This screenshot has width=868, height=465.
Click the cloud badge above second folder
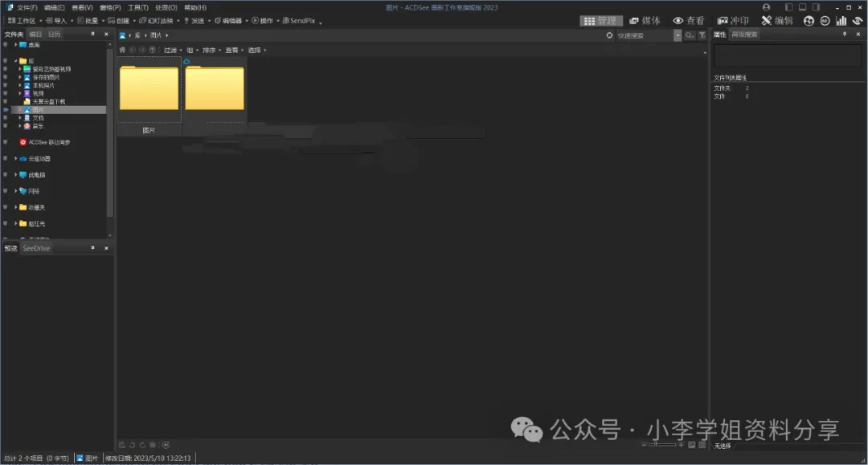[186, 61]
